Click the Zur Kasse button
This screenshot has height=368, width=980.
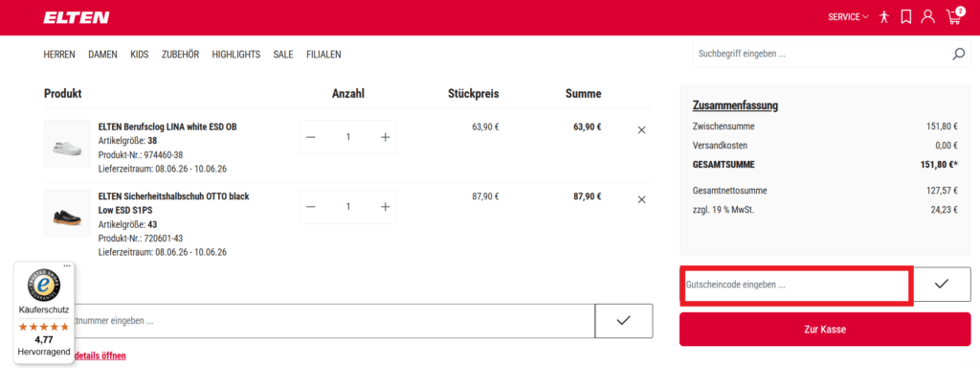(x=825, y=330)
